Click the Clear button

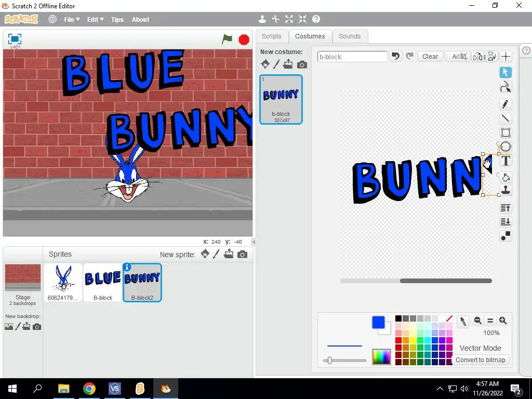click(430, 56)
